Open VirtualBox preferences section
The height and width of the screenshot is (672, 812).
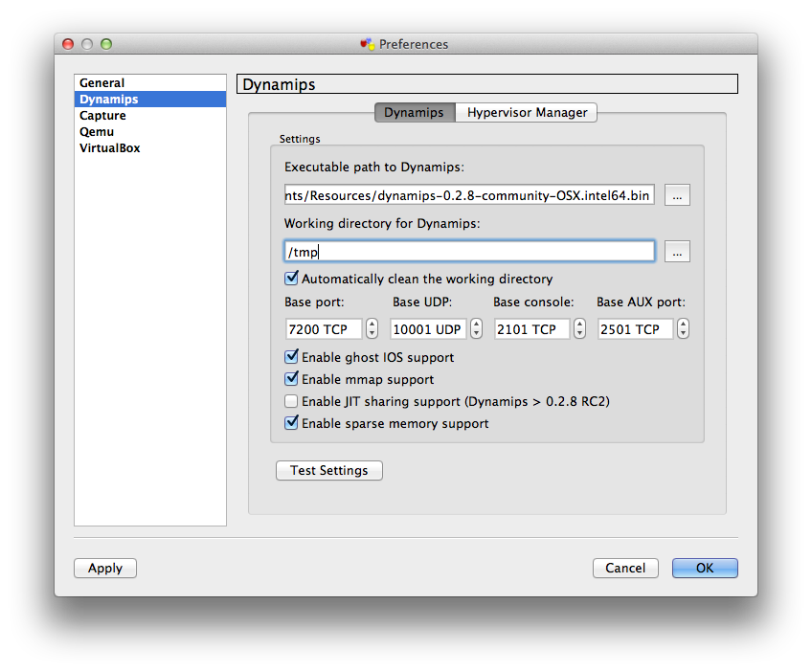click(x=110, y=148)
